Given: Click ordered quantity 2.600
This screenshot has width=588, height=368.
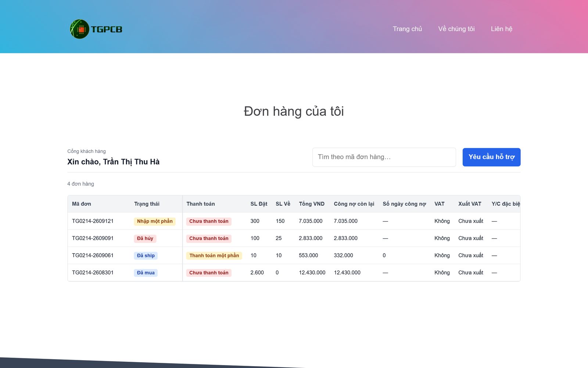Looking at the screenshot, I should pyautogui.click(x=257, y=273).
